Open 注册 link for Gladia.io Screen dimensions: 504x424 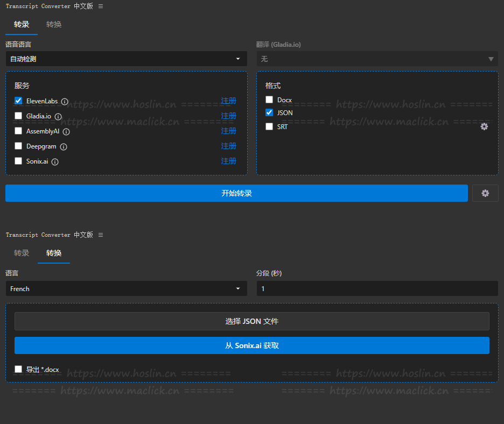(228, 116)
